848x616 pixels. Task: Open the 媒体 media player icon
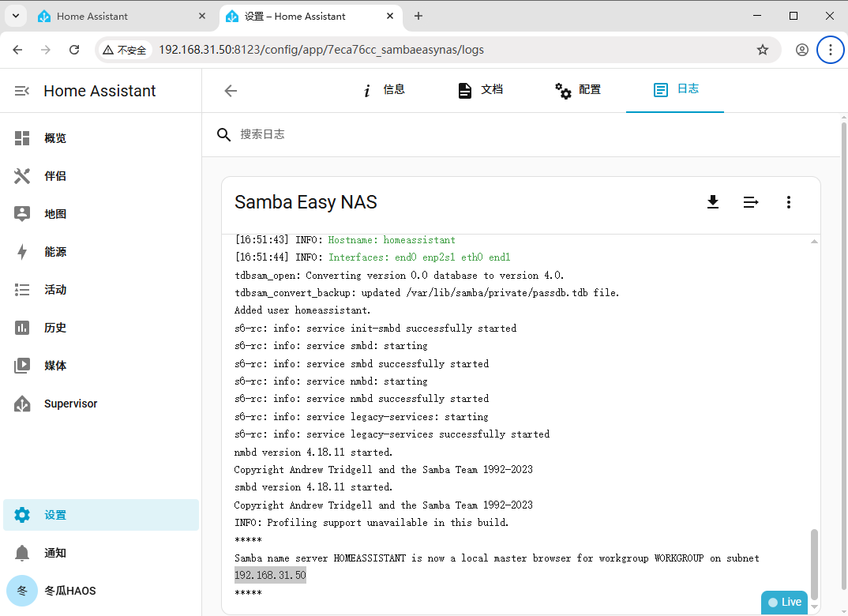[21, 366]
